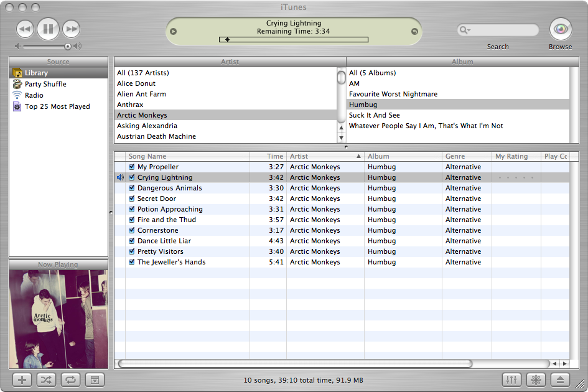Click the eject disc button
The height and width of the screenshot is (392, 588).
[560, 380]
